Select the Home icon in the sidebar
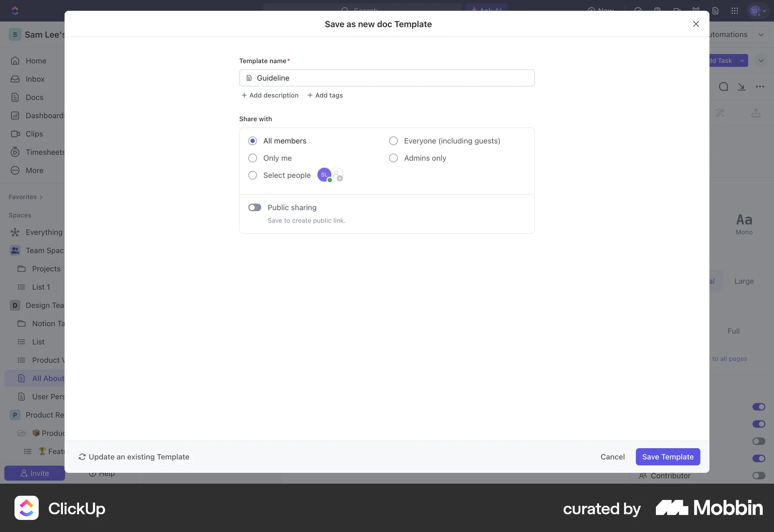Viewport: 774px width, 532px height. pos(15,60)
